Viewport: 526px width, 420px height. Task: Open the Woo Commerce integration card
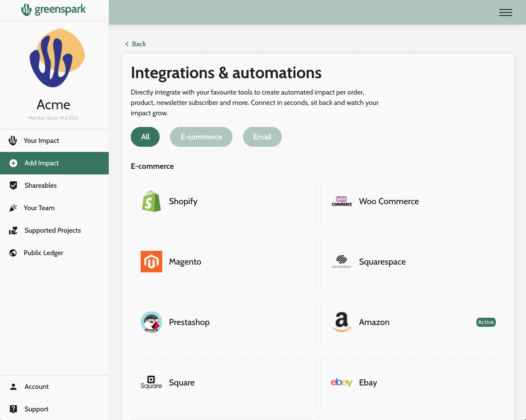point(413,203)
